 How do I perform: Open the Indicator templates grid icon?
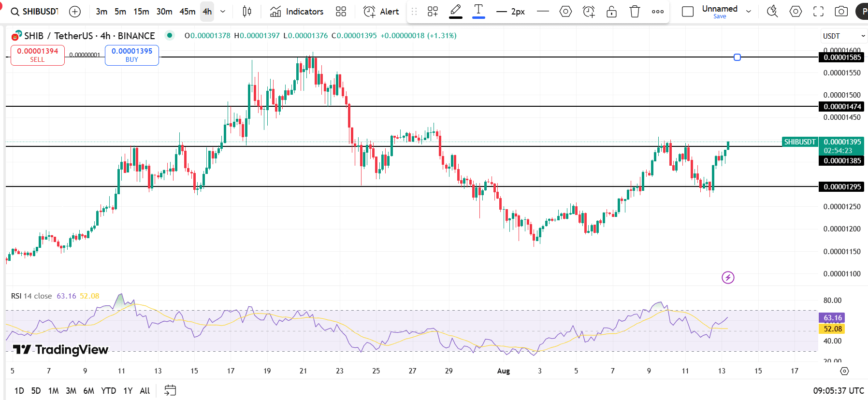tap(341, 12)
